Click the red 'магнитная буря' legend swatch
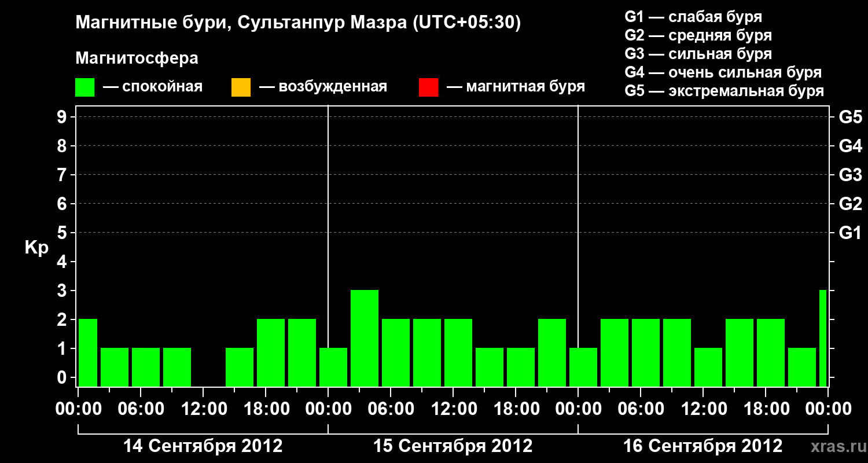 pos(428,87)
